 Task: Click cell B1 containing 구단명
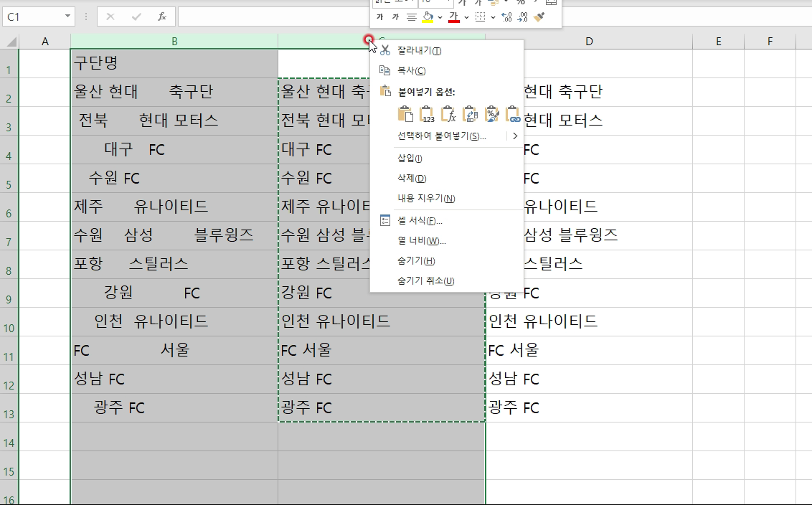point(174,64)
